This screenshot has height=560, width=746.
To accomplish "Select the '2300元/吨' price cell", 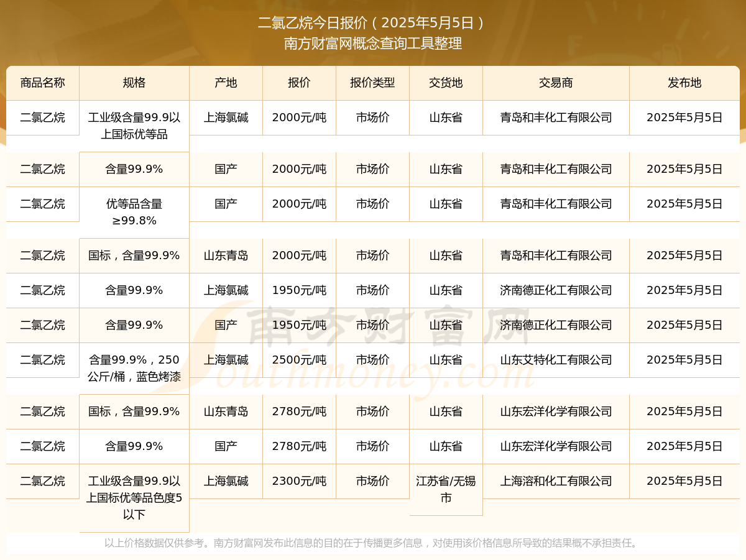I will point(299,481).
